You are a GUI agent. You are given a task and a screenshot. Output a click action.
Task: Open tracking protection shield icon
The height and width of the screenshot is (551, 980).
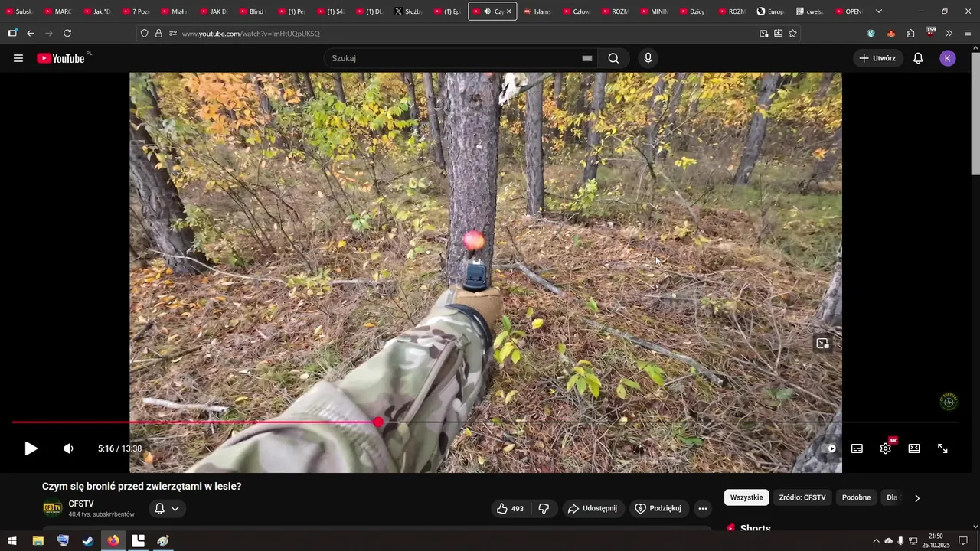pos(144,33)
